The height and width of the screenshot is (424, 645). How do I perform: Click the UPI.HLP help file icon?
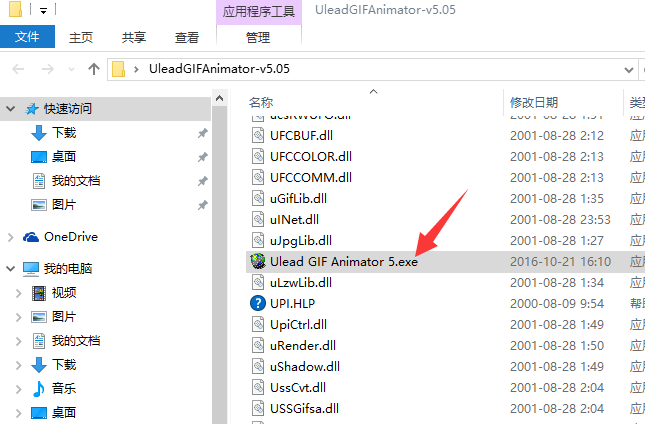[258, 304]
